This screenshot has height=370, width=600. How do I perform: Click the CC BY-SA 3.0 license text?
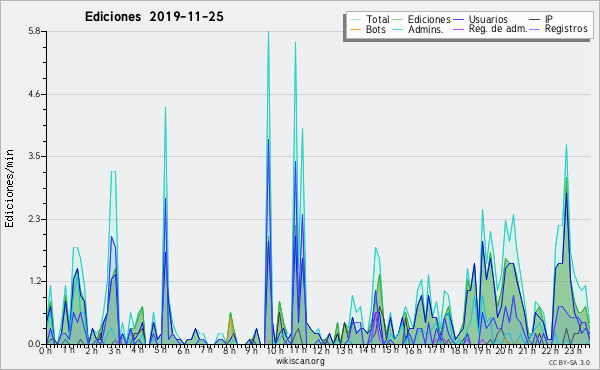(569, 362)
